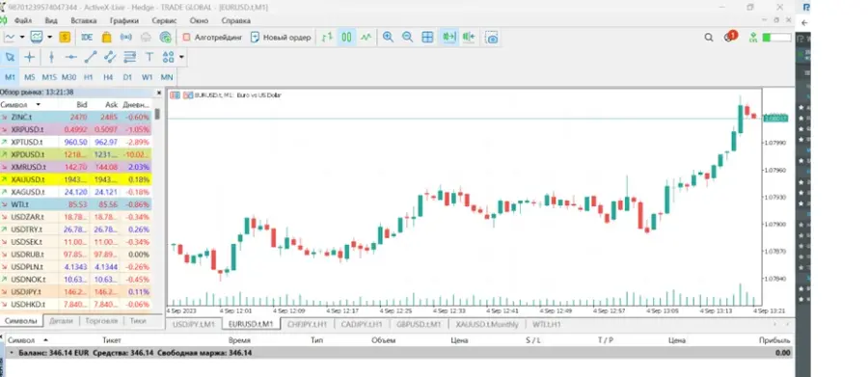
Task: Click the globe with plus icon
Action: (165, 37)
